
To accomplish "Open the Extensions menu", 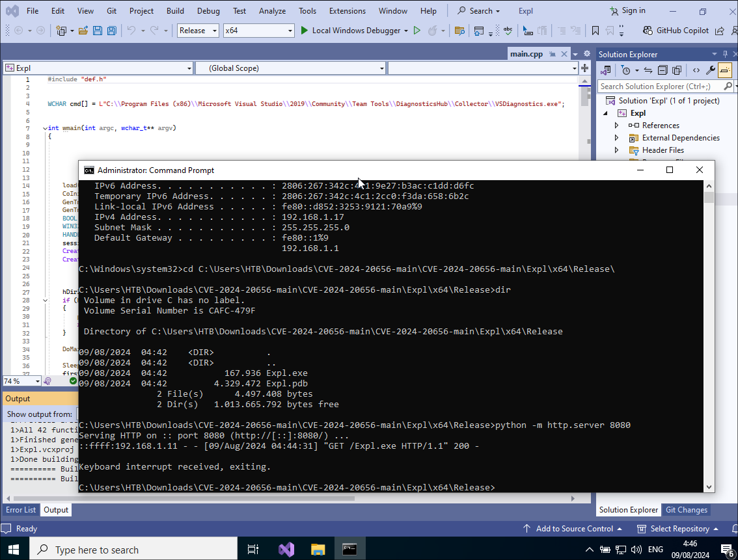I will click(x=348, y=10).
